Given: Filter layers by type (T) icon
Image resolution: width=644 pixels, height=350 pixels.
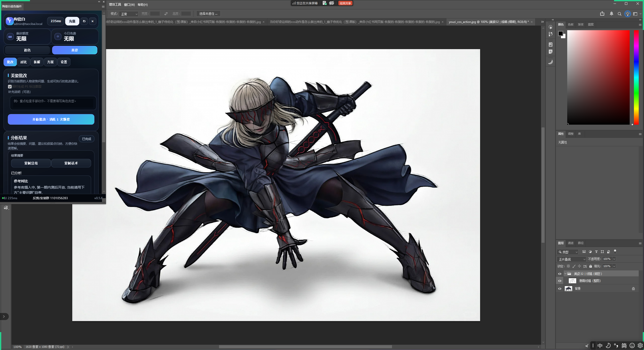Looking at the screenshot, I should [x=596, y=252].
